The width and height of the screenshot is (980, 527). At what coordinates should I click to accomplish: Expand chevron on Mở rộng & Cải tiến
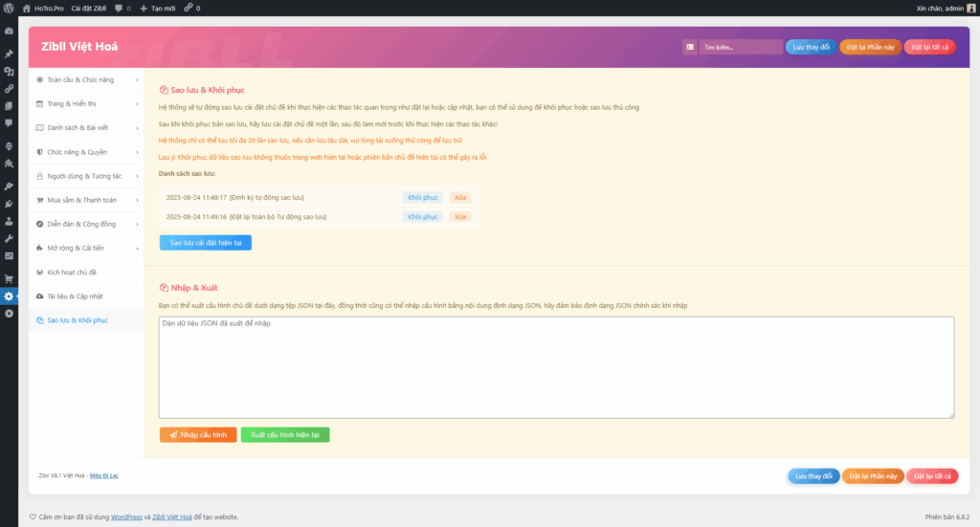[138, 249]
